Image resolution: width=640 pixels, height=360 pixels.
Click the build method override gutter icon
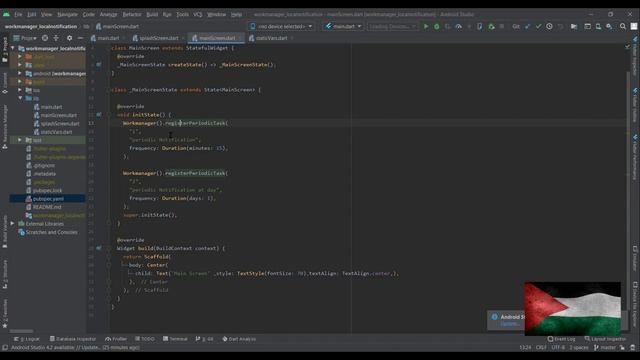click(99, 248)
